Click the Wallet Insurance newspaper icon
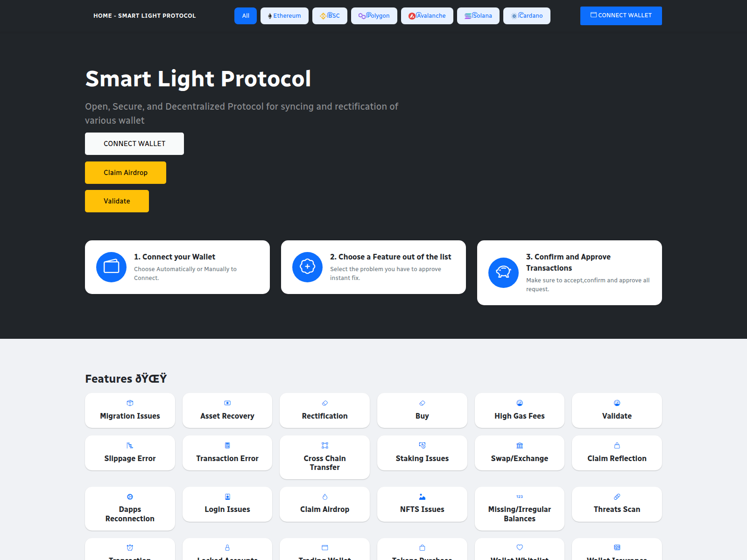747x560 pixels. click(617, 547)
